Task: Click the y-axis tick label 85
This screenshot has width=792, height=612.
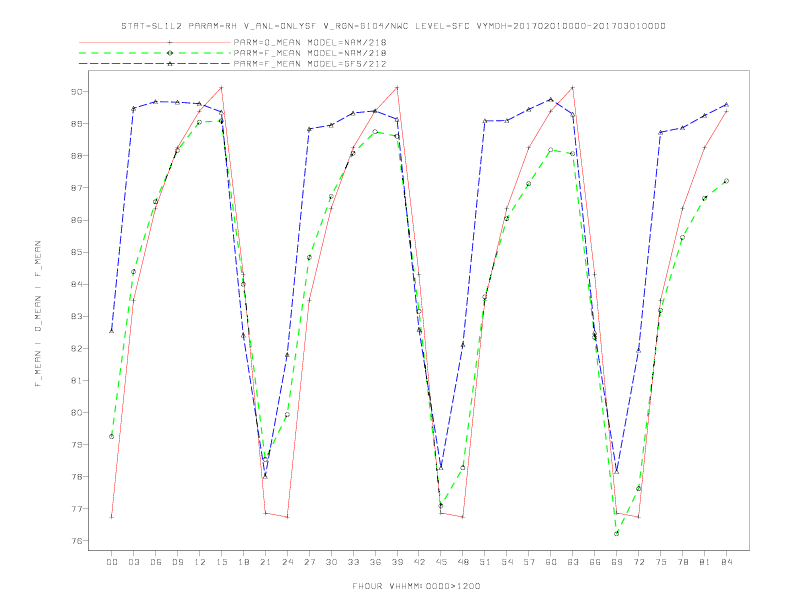Action: coord(76,252)
